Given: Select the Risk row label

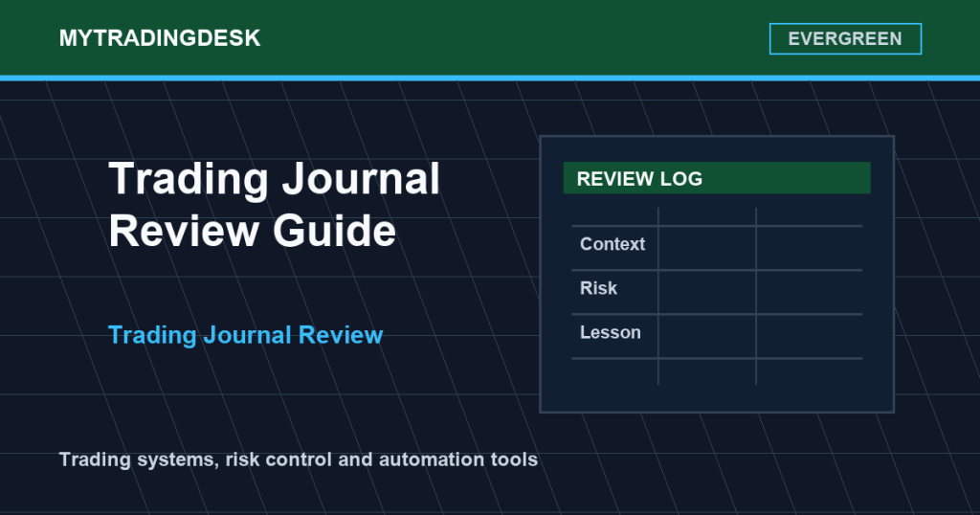Looking at the screenshot, I should tap(598, 288).
